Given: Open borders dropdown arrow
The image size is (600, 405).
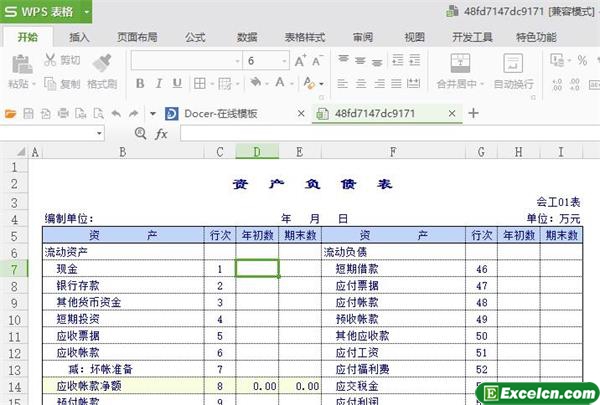Looking at the screenshot, I should coord(211,84).
